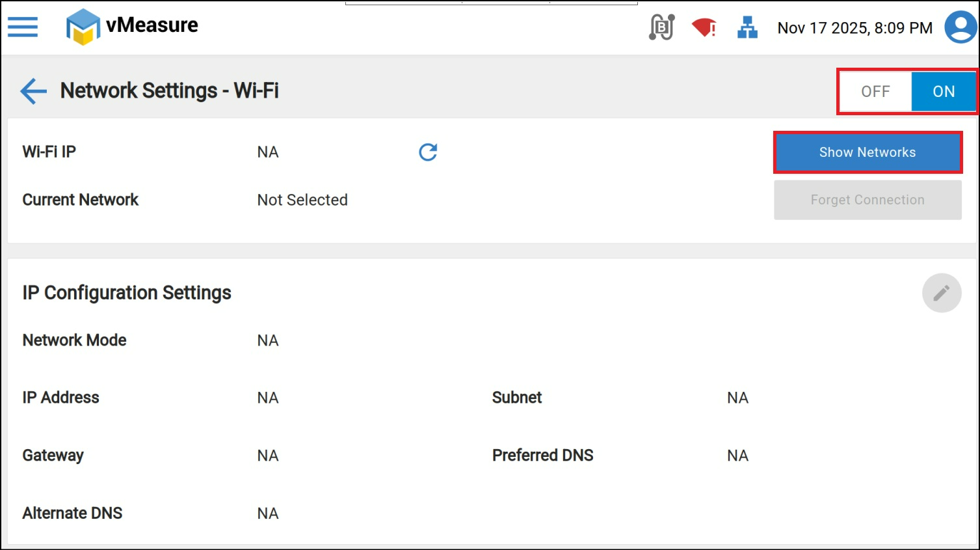Viewport: 980px width, 550px height.
Task: Refresh the Wi-Fi IP address
Action: [428, 152]
